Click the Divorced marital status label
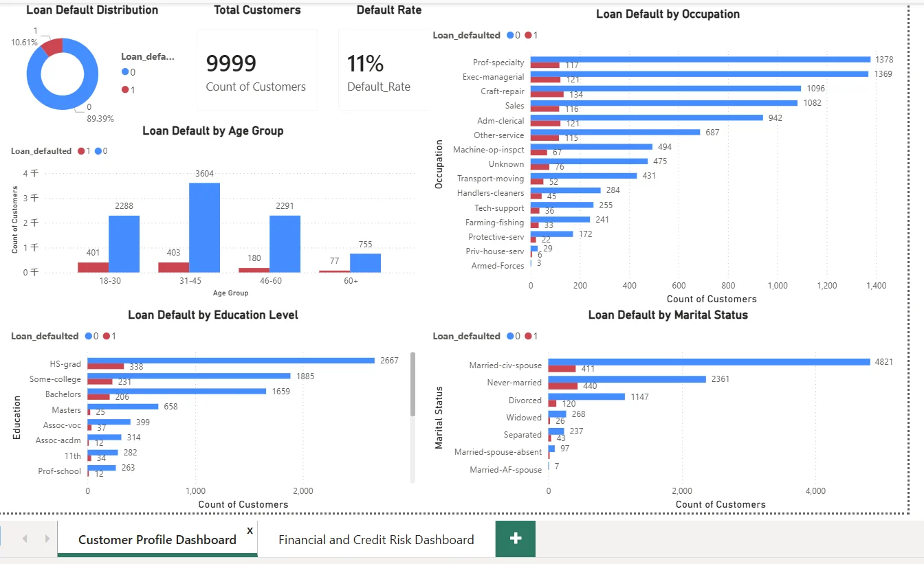The height and width of the screenshot is (564, 924). 525,401
